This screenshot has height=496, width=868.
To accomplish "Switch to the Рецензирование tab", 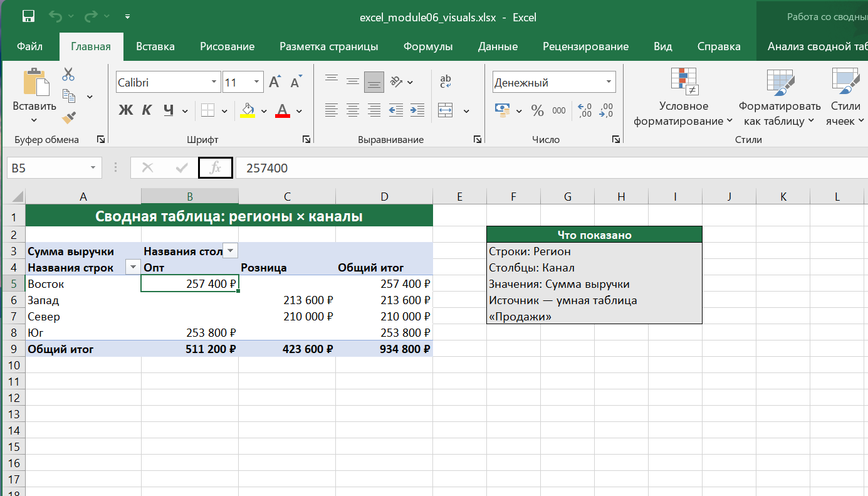I will 585,46.
